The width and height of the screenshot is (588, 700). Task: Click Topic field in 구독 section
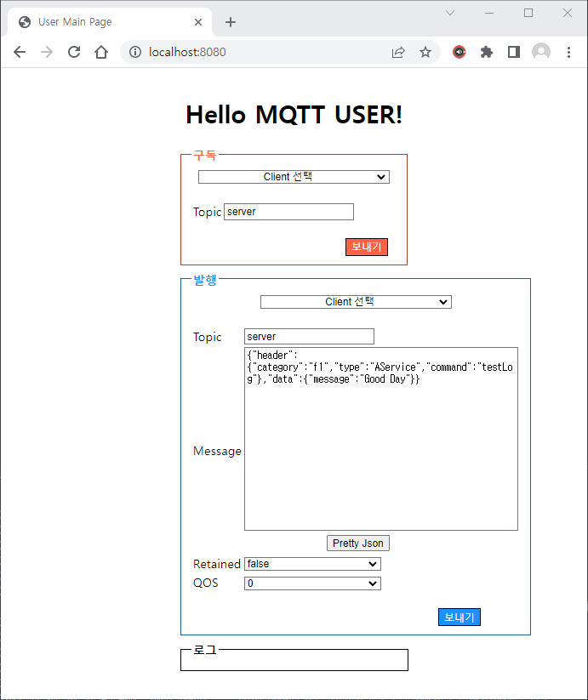288,212
